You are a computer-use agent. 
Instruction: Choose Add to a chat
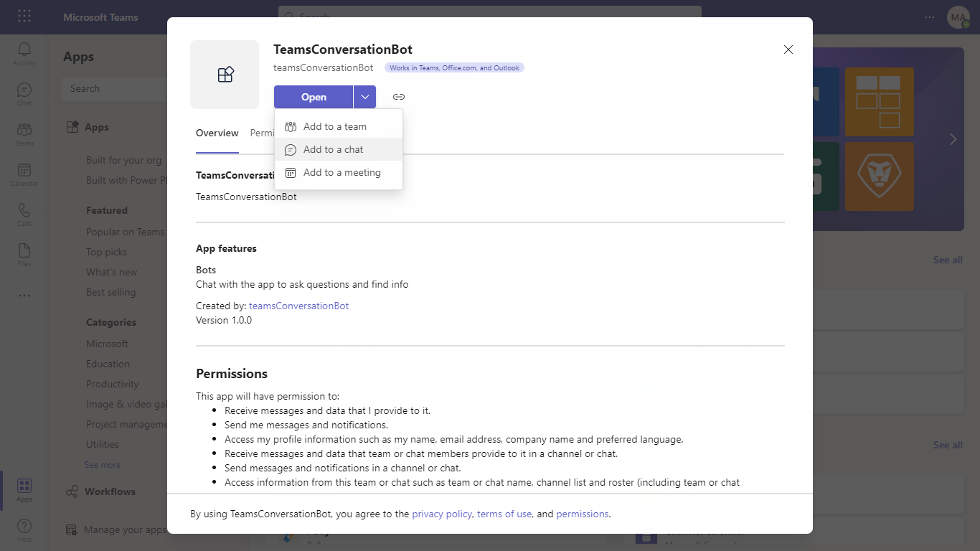coord(339,149)
